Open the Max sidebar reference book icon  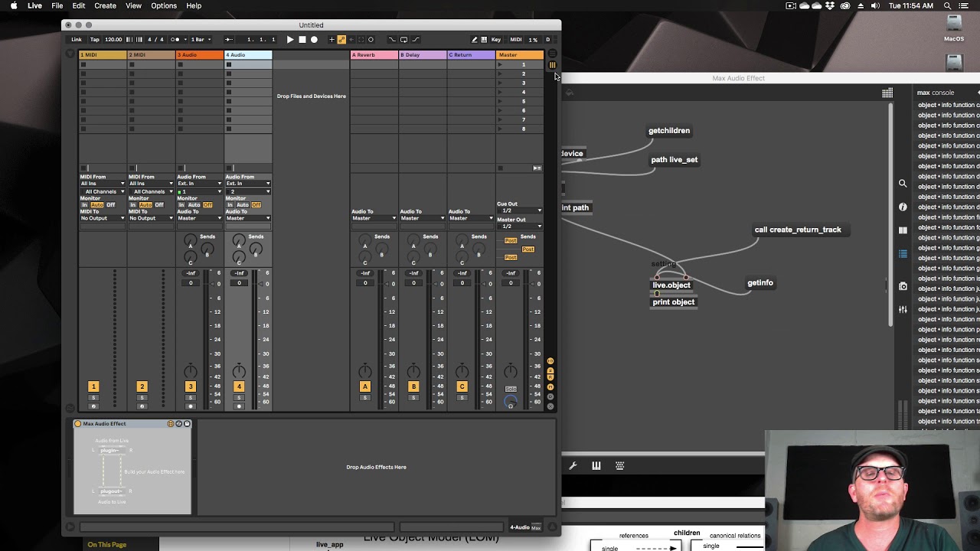click(903, 230)
